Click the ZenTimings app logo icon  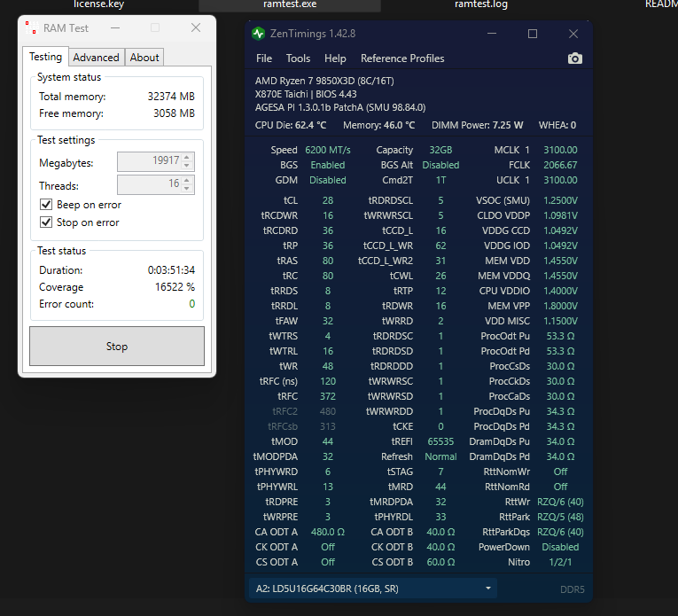[258, 34]
